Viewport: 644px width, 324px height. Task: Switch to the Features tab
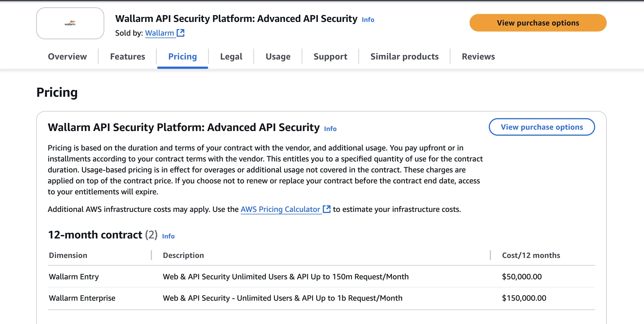point(127,56)
